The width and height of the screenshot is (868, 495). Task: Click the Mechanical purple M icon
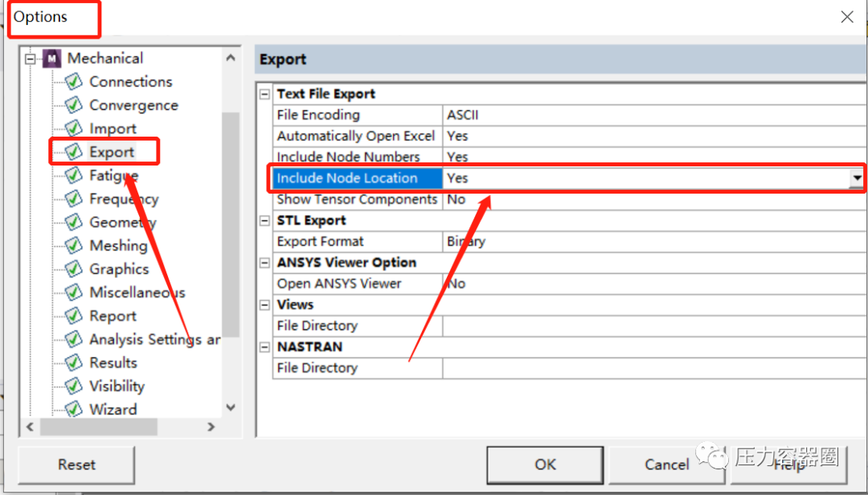tap(50, 57)
